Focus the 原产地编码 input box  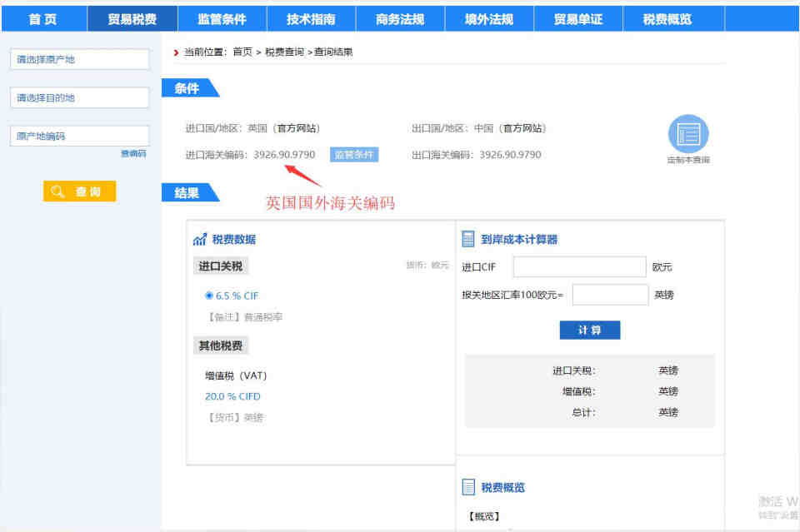(80, 136)
